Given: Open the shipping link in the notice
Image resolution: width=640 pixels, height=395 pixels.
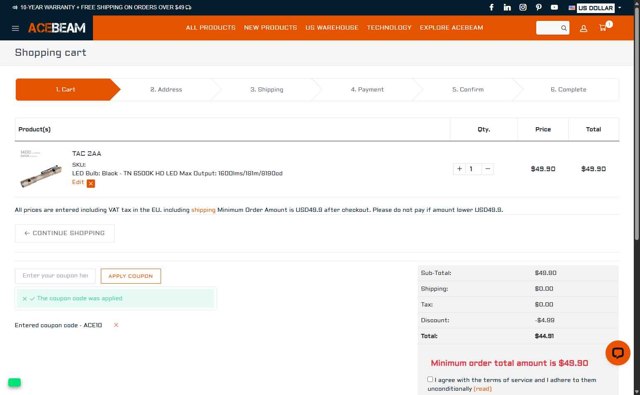Looking at the screenshot, I should 203,210.
